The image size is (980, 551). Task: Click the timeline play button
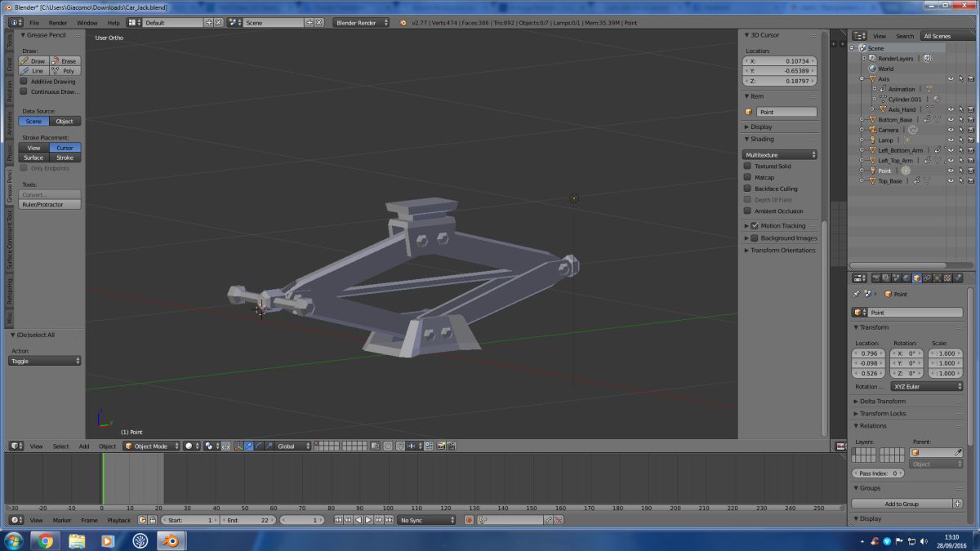(367, 520)
